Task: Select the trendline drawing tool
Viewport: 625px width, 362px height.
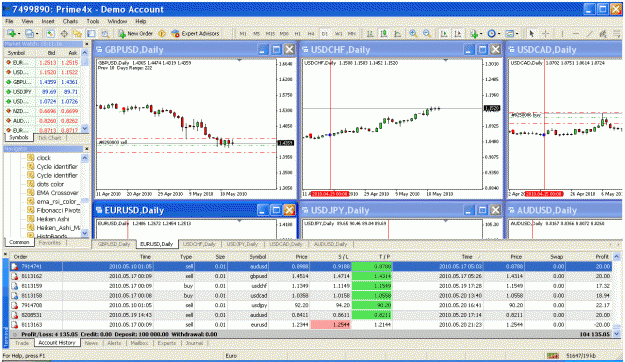Action: (589, 34)
